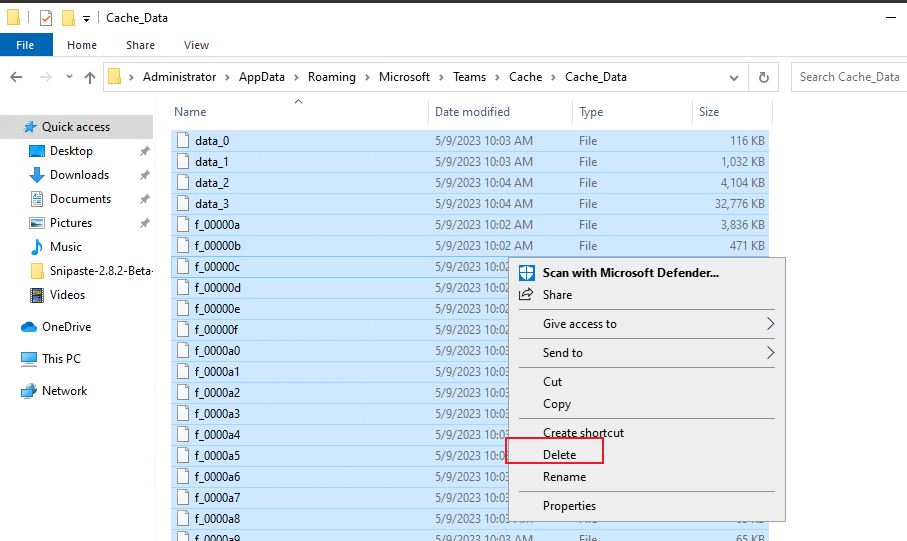
Task: Open Give access to submenu
Action: (x=647, y=324)
